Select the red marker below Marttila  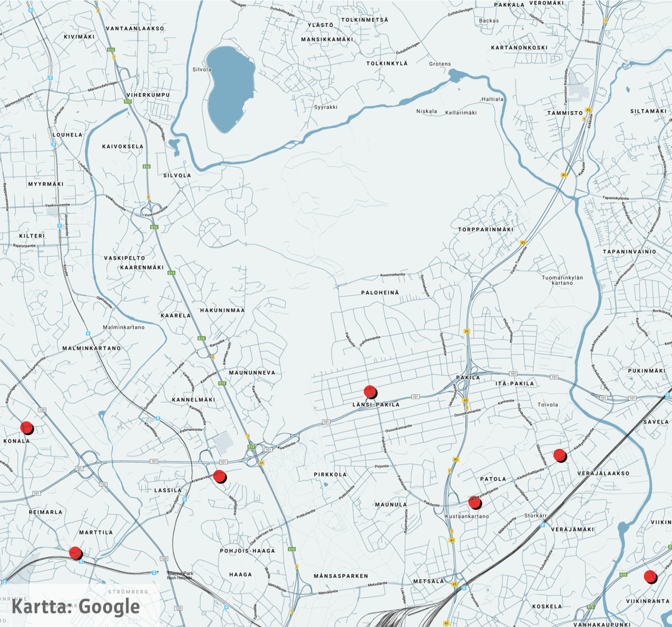(76, 552)
